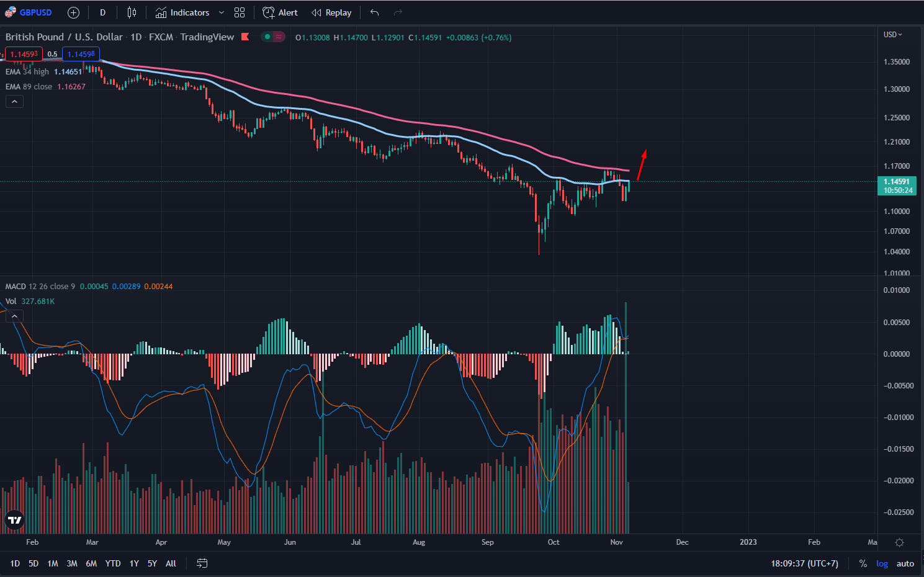Click the undo arrow in toolbar
This screenshot has height=577, width=924.
click(374, 12)
